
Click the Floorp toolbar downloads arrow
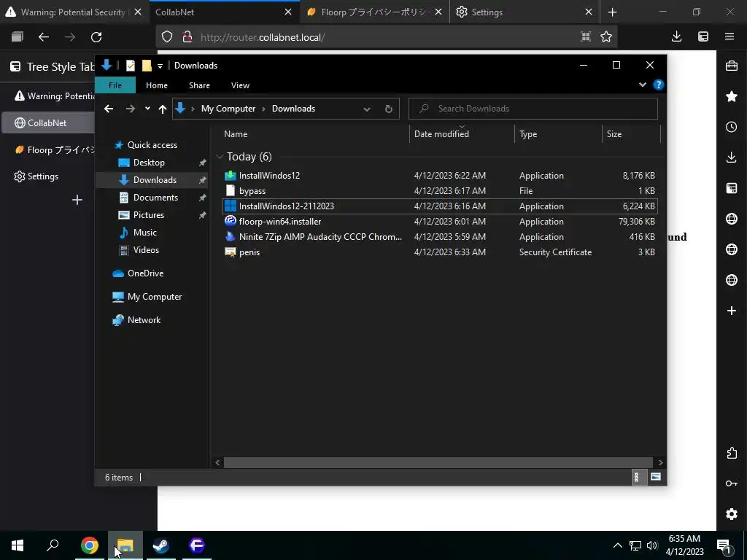[x=676, y=36]
